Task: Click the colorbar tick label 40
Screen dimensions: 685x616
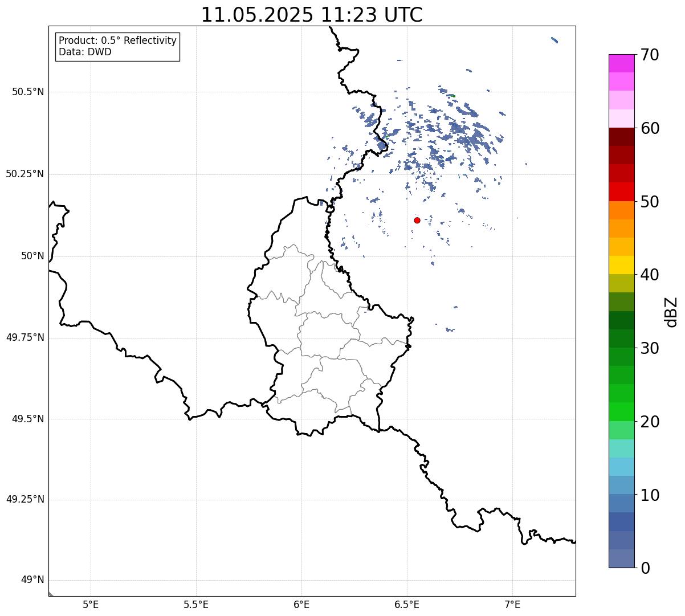Action: coord(650,275)
